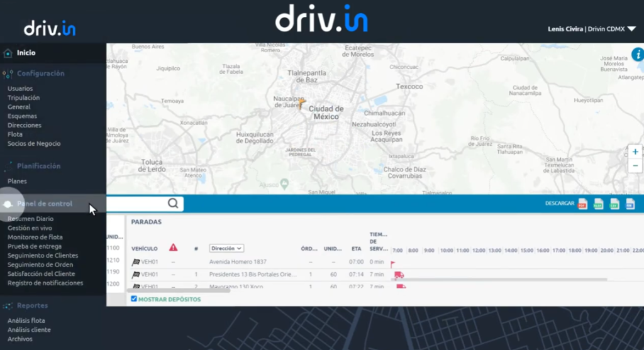Open the Inicio home icon in sidebar
The height and width of the screenshot is (350, 644).
click(x=8, y=53)
